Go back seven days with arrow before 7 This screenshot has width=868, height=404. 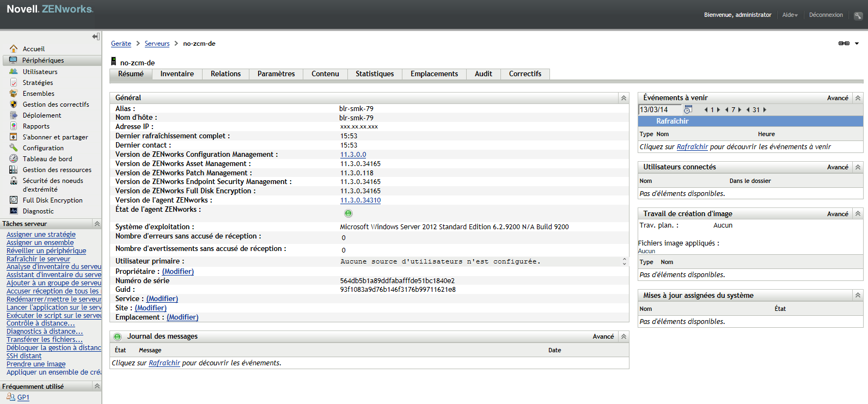pyautogui.click(x=727, y=110)
